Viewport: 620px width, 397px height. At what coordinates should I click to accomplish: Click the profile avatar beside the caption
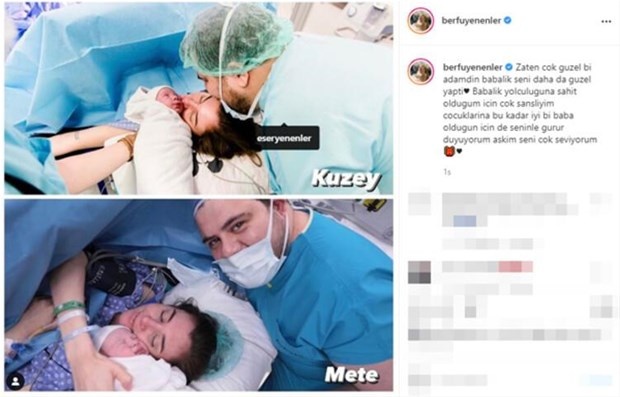(x=421, y=72)
